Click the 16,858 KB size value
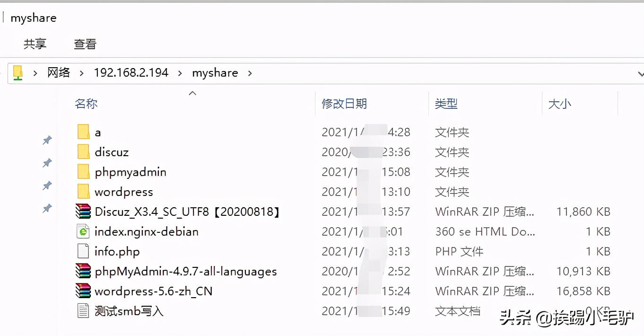This screenshot has height=336, width=644. pos(583,292)
